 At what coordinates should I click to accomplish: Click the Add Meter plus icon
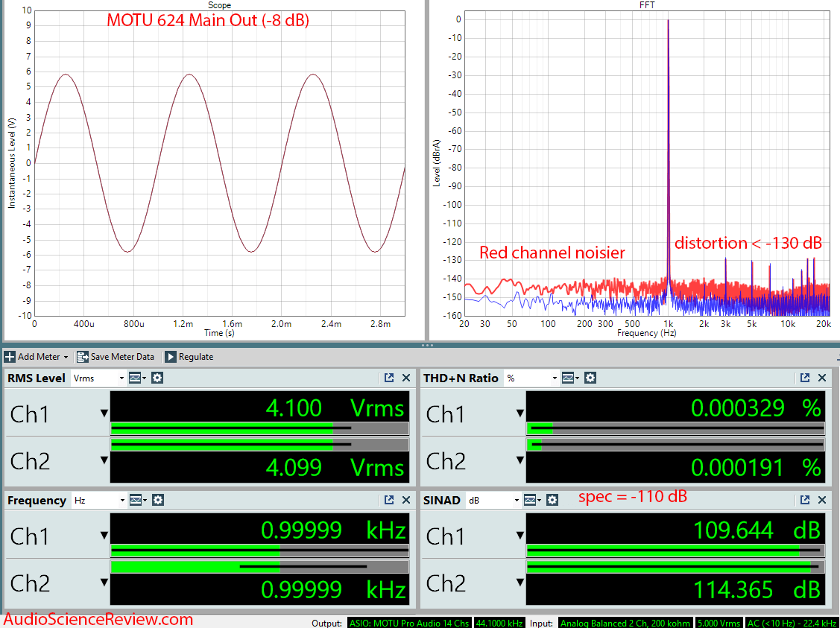point(10,357)
